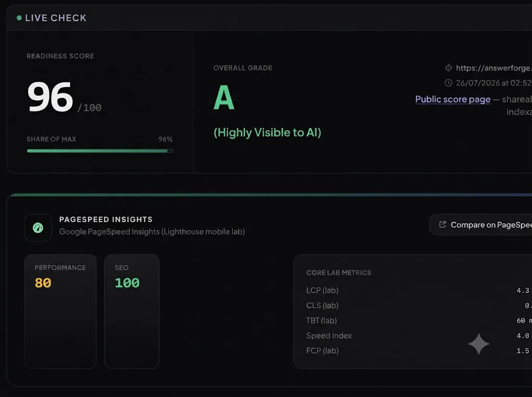Click the green Live Check status dot
Image resolution: width=532 pixels, height=397 pixels.
click(x=19, y=18)
